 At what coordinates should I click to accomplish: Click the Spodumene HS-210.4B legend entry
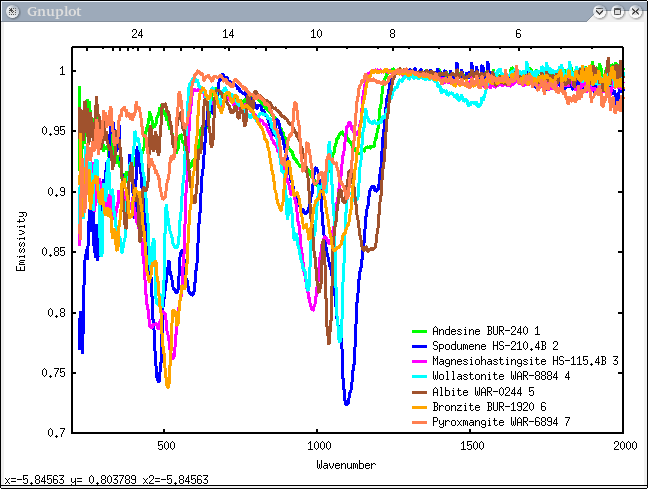(x=485, y=346)
